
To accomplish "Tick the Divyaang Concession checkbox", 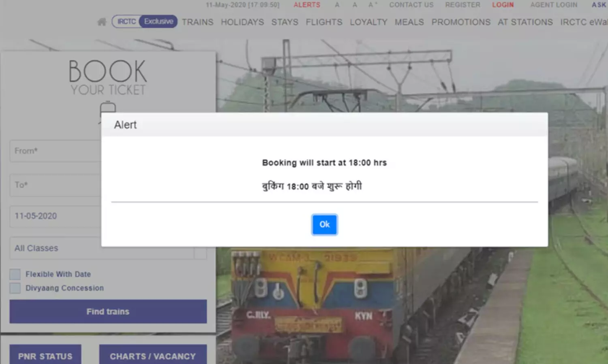I will [x=15, y=288].
